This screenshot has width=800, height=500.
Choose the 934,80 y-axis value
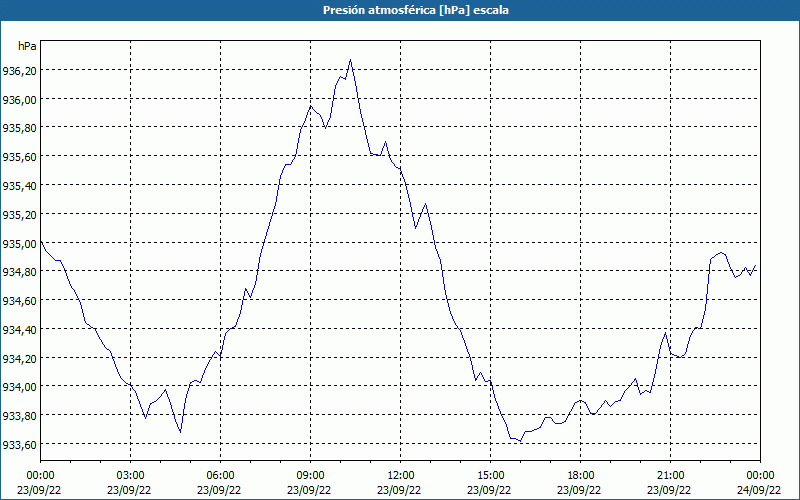[19, 271]
